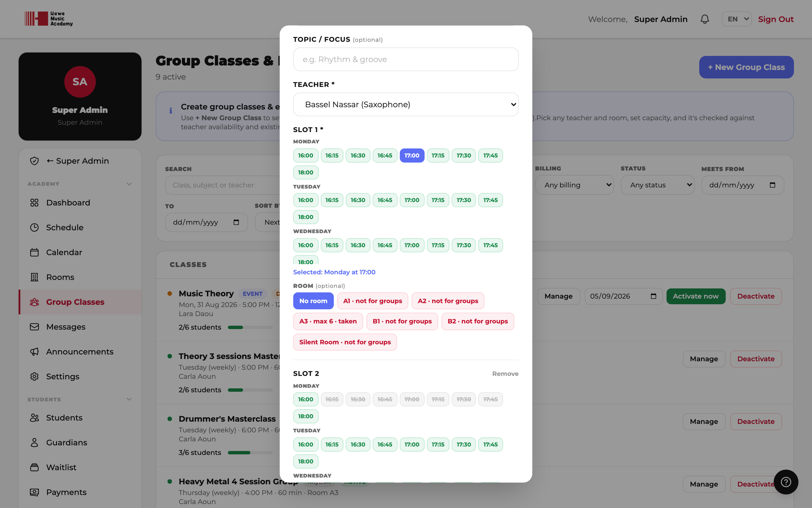812x508 pixels.
Task: Select Slot 1 Tuesday 17:45
Action: point(490,200)
